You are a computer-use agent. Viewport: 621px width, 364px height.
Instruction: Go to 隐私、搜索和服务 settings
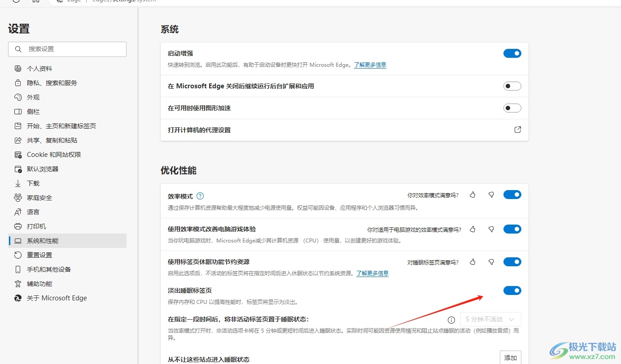67,83
